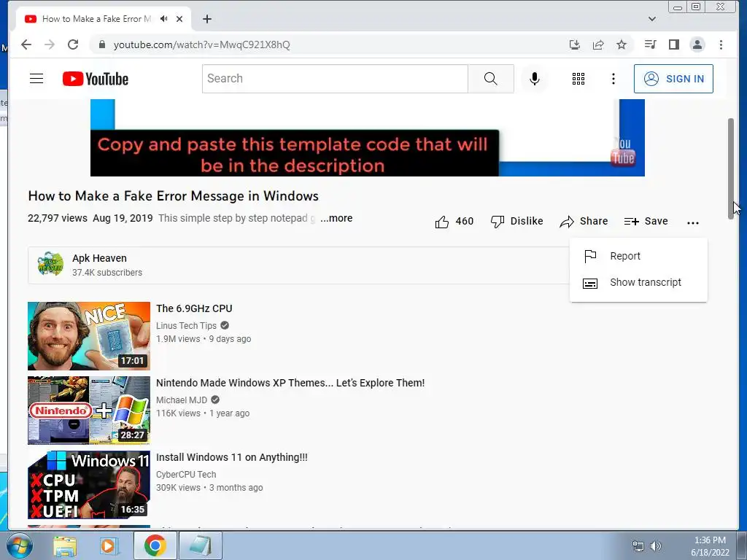Open the Windows Start menu
747x560 pixels.
point(19,545)
